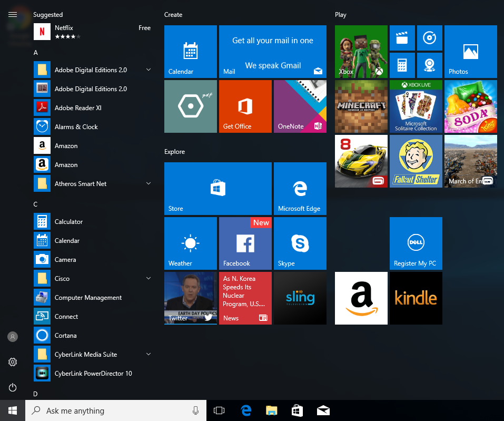The width and height of the screenshot is (504, 421).
Task: Open the Xbox tile
Action: [361, 52]
